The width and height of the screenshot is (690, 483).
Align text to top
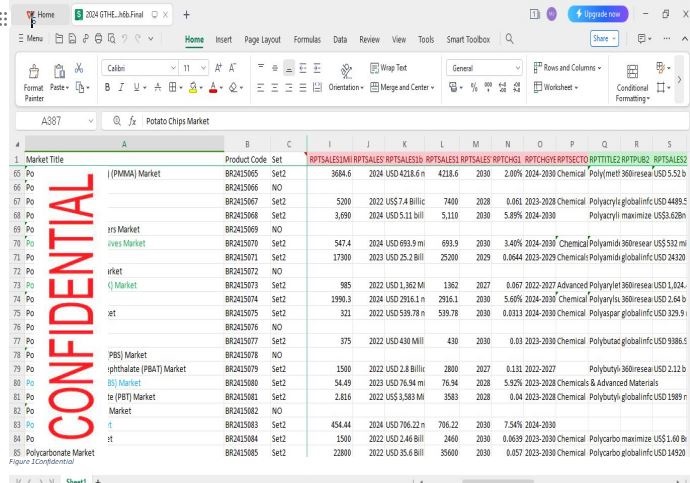tap(261, 67)
